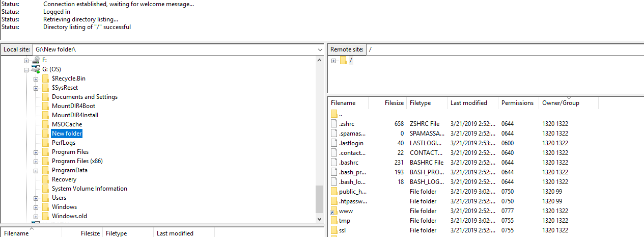Expand the Windows folder node
This screenshot has width=644, height=237.
click(36, 207)
